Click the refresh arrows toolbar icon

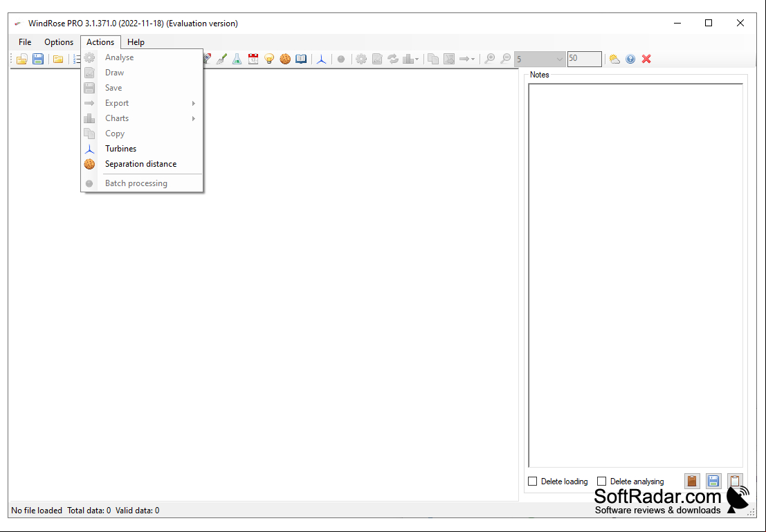[393, 59]
